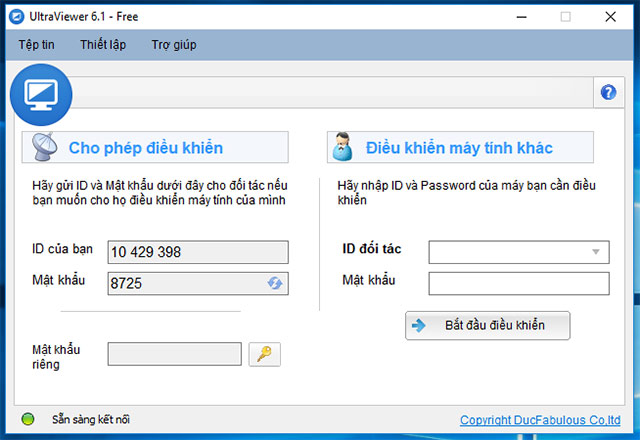The image size is (640, 440).
Task: Click the satellite dish icon beside Cho phép điều khiển
Action: [x=45, y=148]
